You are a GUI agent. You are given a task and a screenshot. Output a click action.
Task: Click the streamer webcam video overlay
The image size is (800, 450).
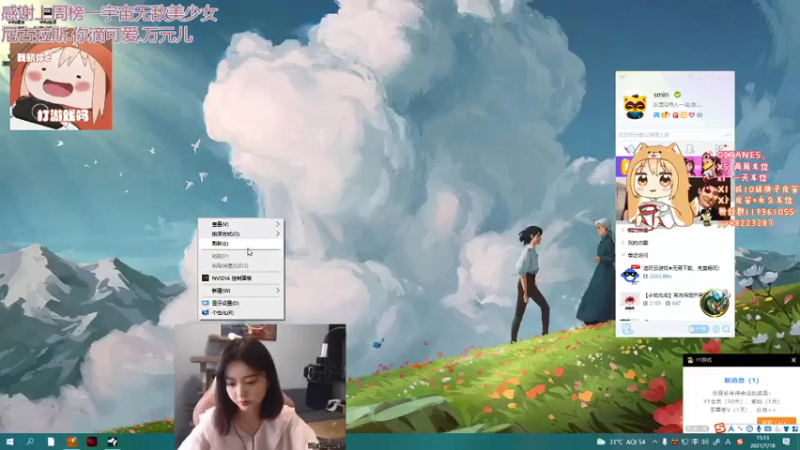point(260,387)
